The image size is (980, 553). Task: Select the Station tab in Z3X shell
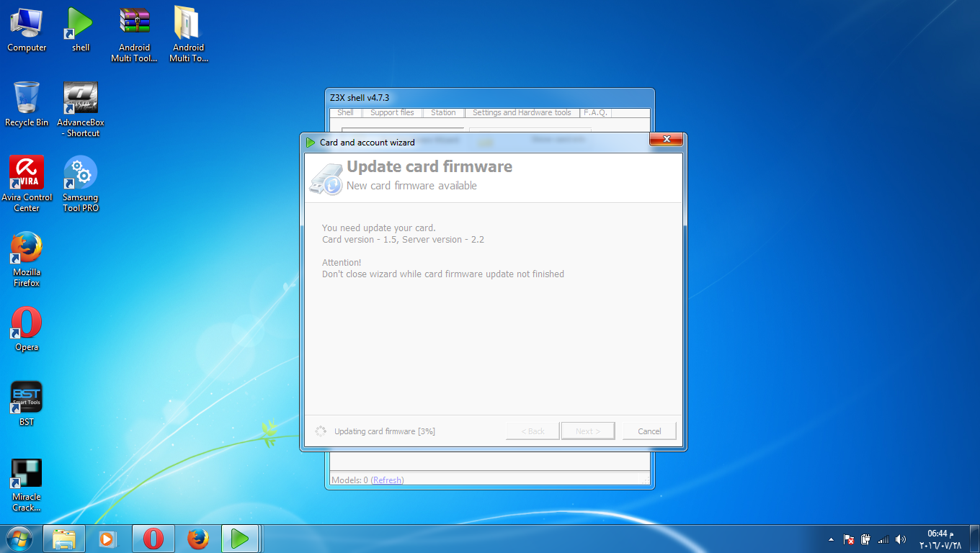pyautogui.click(x=443, y=112)
